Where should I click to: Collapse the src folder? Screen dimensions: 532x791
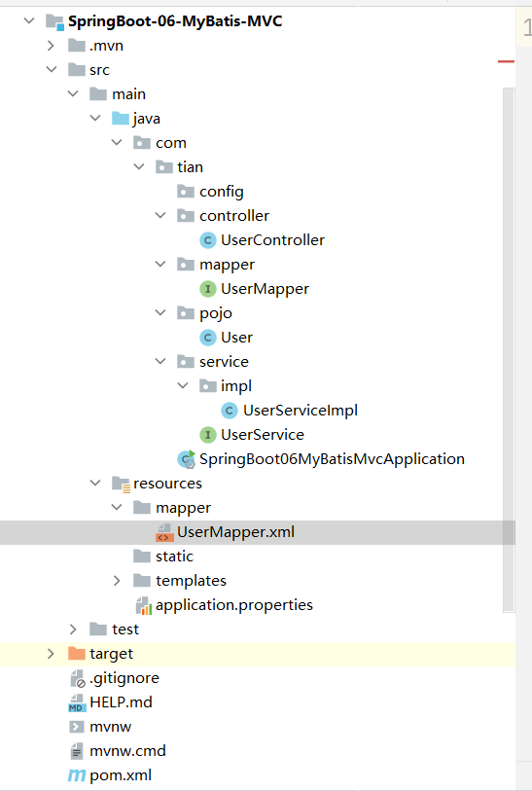pyautogui.click(x=52, y=70)
